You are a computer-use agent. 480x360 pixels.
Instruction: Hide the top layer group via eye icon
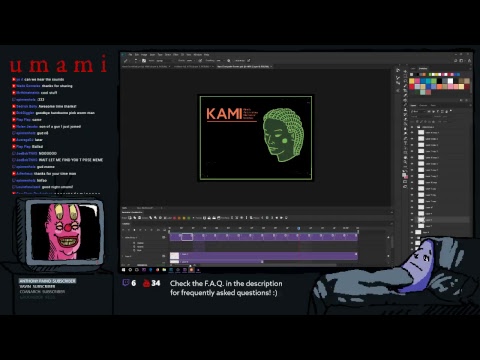[412, 127]
